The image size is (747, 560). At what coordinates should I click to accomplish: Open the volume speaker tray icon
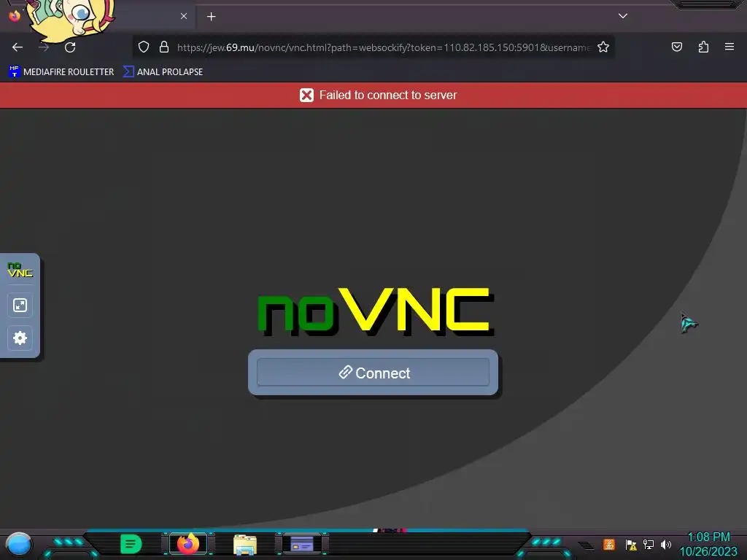[x=666, y=544]
